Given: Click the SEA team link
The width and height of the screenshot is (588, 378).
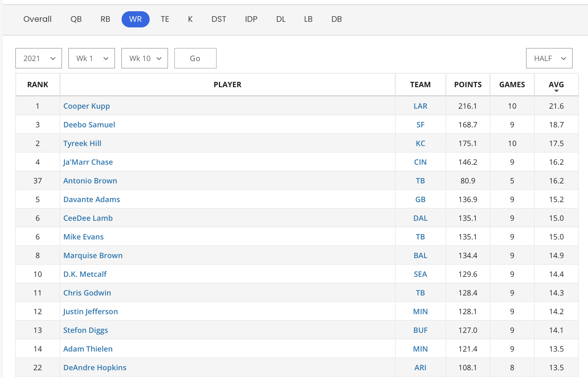Looking at the screenshot, I should click(x=421, y=274).
